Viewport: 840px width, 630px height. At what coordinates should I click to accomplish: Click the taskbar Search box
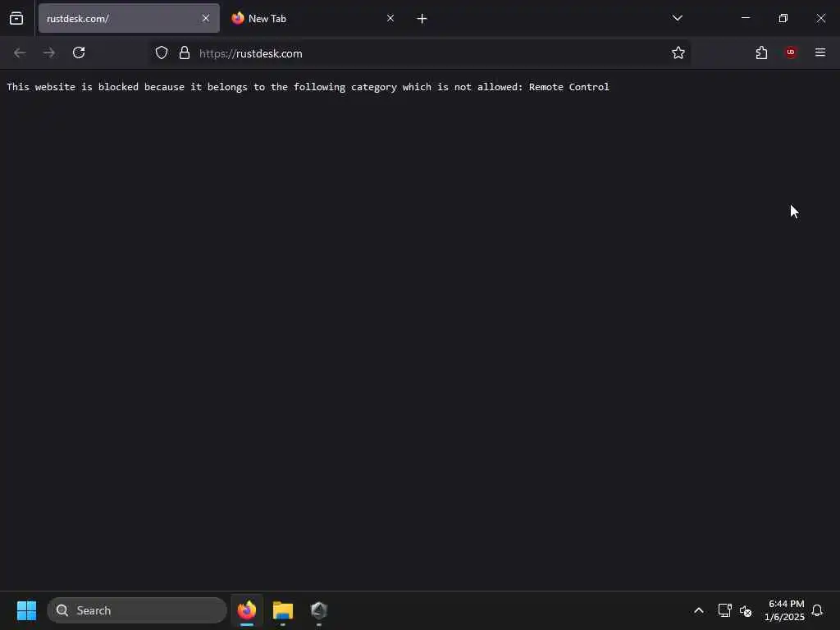pos(137,610)
